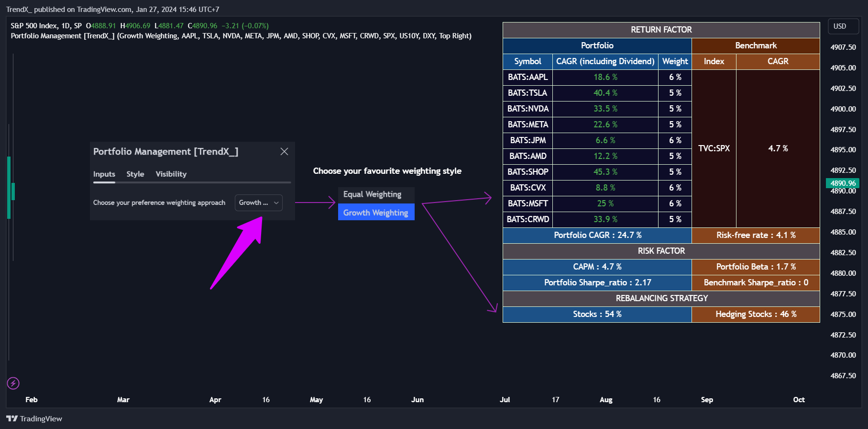
Task: Click the BATS:SHOP symbol cell
Action: 528,172
